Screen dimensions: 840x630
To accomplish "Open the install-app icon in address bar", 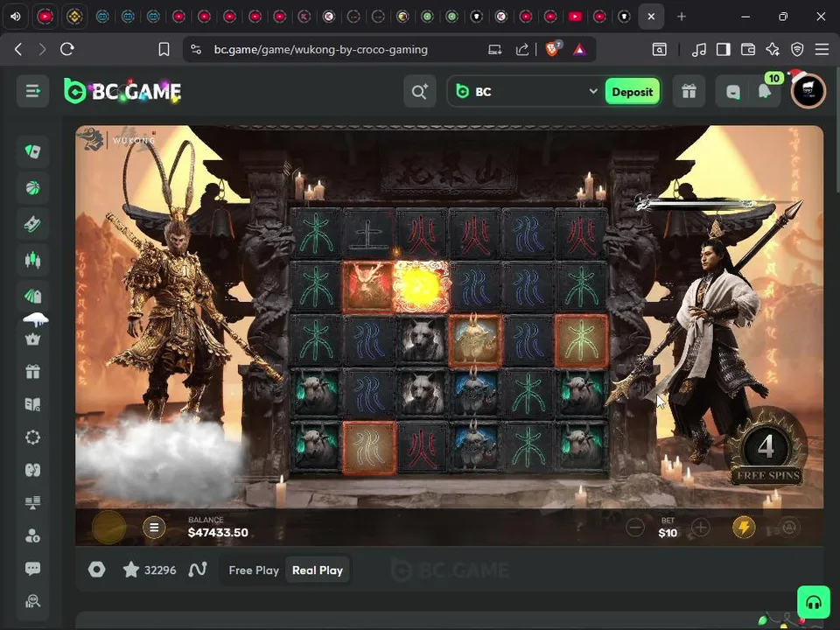I will tap(494, 50).
